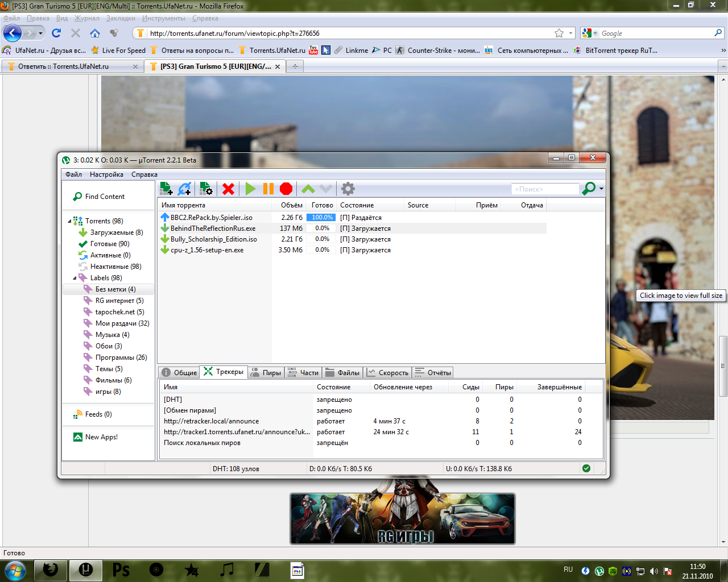728x582 pixels.
Task: Open the Файл menu in uTorrent
Action: tap(73, 174)
